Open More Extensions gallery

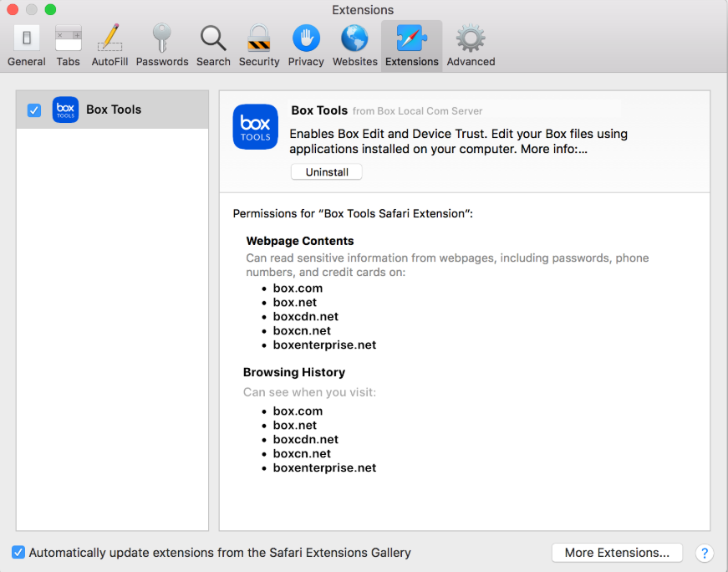pyautogui.click(x=617, y=553)
